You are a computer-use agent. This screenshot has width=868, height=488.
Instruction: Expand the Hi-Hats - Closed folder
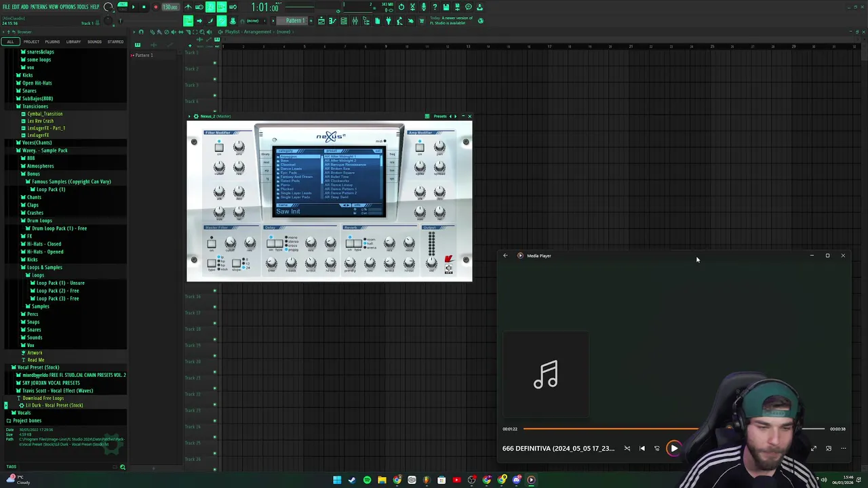pos(44,244)
